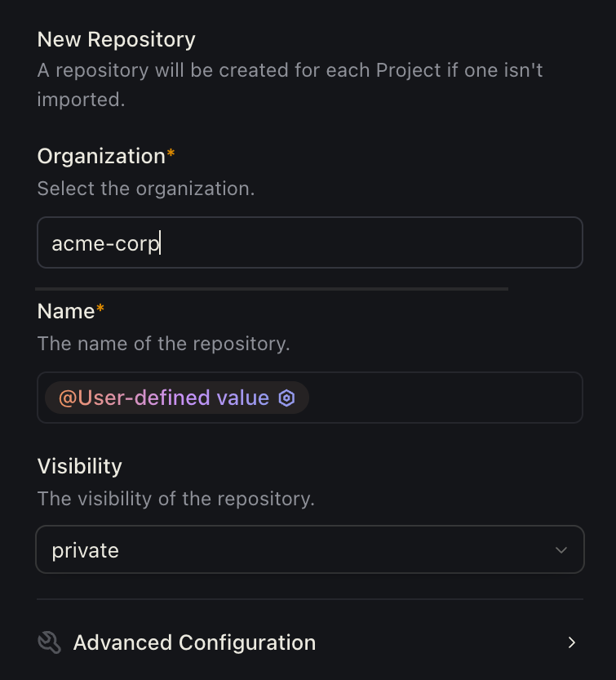This screenshot has width=616, height=680.
Task: Click the "The visibility of the repository." helper text
Action: tap(176, 499)
